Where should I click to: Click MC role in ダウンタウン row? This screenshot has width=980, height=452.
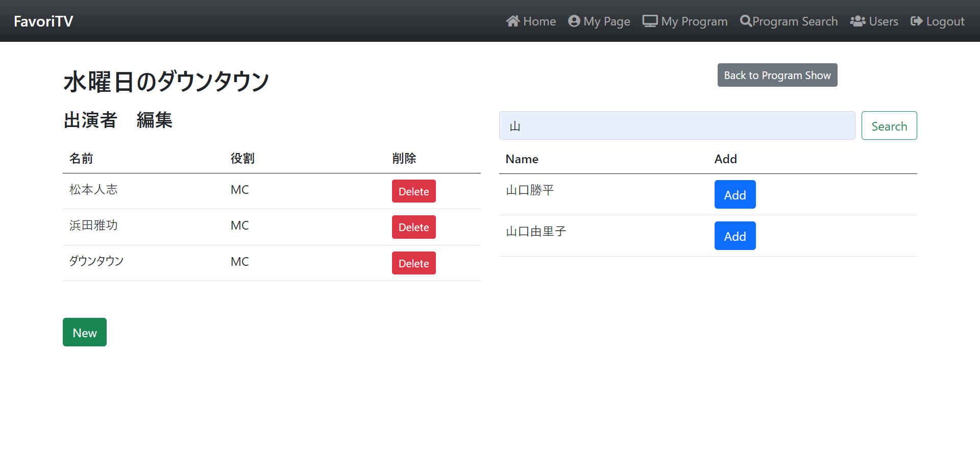pyautogui.click(x=240, y=262)
